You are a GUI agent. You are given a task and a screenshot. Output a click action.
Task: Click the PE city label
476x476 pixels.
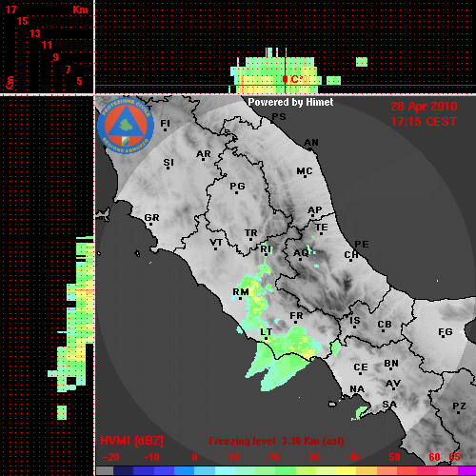click(362, 245)
